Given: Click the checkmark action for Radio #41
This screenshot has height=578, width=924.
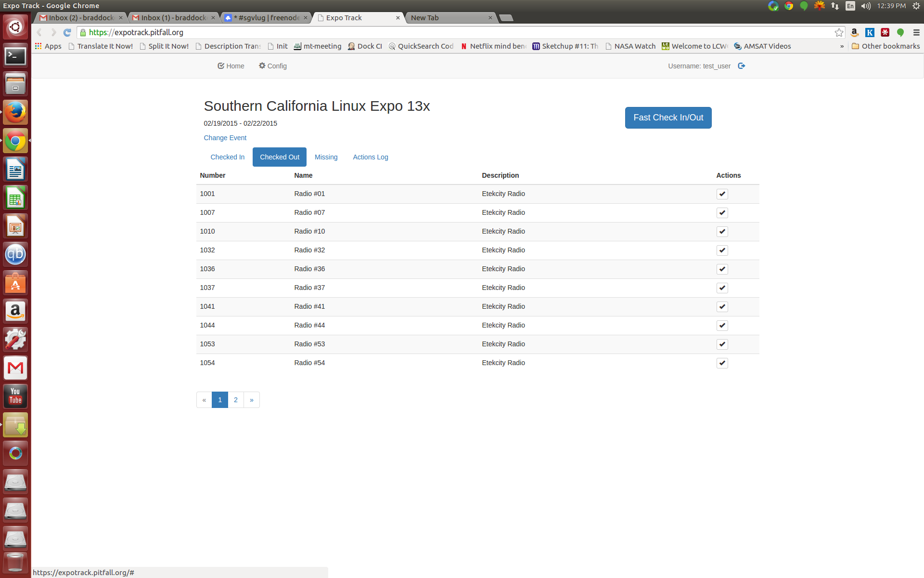Looking at the screenshot, I should [722, 307].
